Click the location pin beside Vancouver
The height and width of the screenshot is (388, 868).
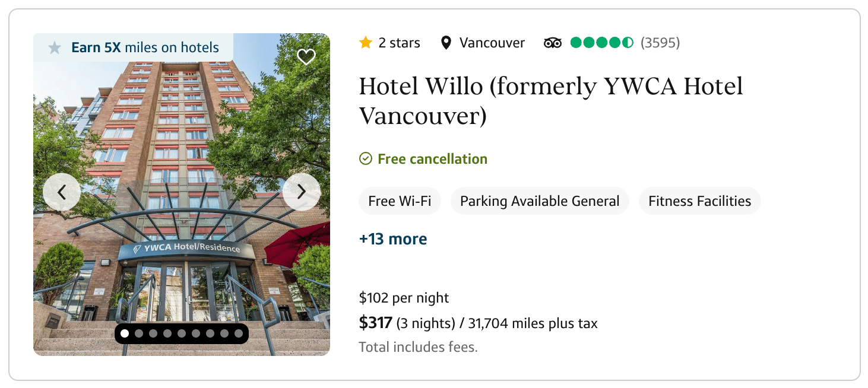[x=446, y=43]
